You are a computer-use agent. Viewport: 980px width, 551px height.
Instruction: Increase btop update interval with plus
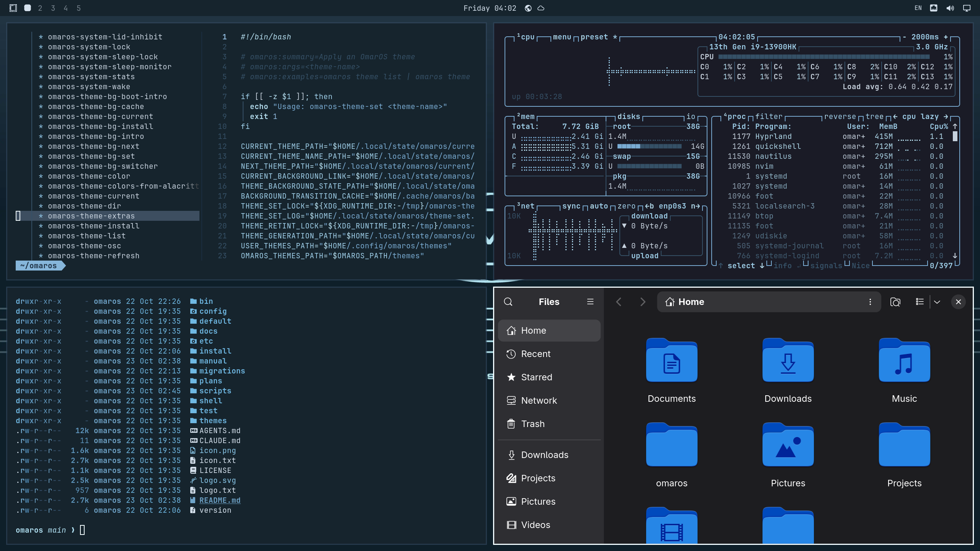pyautogui.click(x=946, y=37)
